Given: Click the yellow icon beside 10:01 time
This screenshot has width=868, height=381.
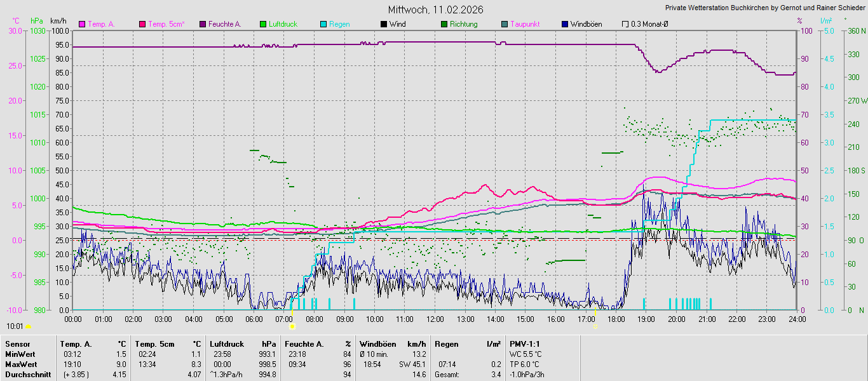Looking at the screenshot, I should [x=28, y=326].
